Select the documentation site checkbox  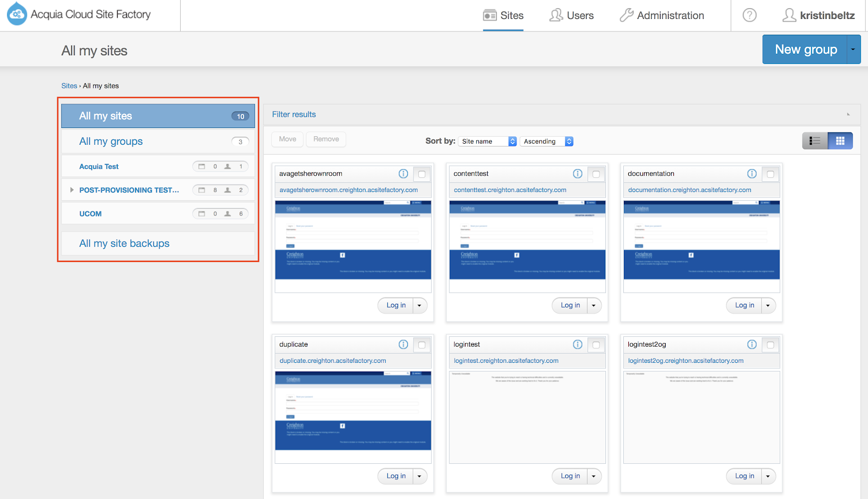point(770,174)
